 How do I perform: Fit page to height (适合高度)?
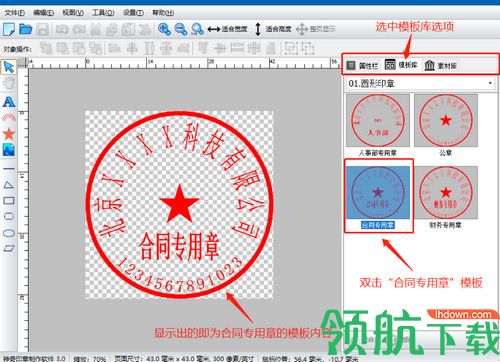coord(273,29)
